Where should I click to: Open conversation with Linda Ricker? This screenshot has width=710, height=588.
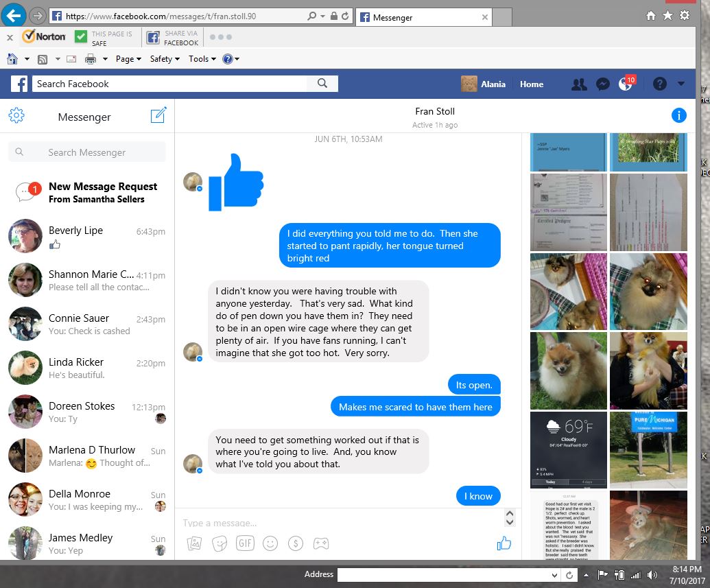click(x=87, y=368)
